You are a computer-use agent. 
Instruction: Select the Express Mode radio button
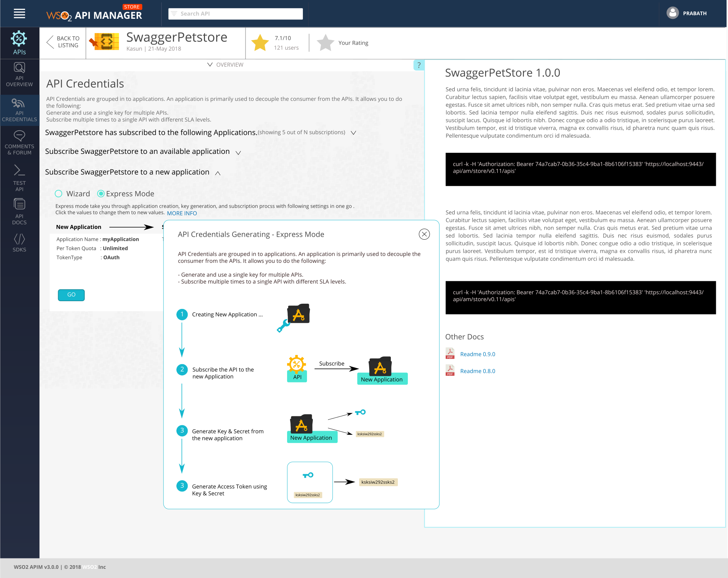101,194
